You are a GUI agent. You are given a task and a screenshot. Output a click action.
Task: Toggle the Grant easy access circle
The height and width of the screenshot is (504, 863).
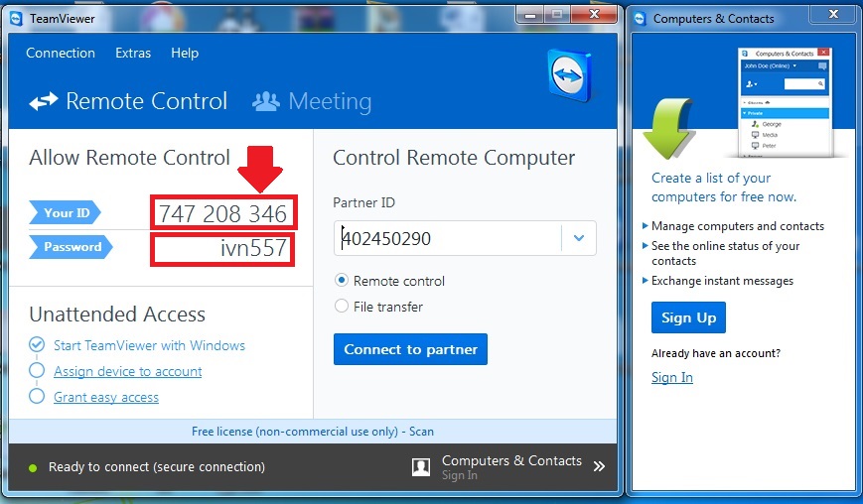click(37, 396)
